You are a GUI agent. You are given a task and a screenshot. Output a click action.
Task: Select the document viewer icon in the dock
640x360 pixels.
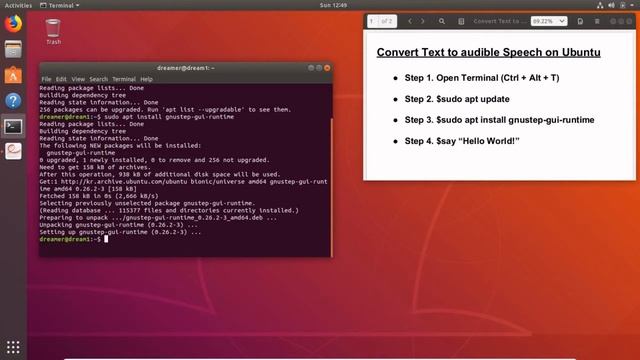[x=13, y=151]
